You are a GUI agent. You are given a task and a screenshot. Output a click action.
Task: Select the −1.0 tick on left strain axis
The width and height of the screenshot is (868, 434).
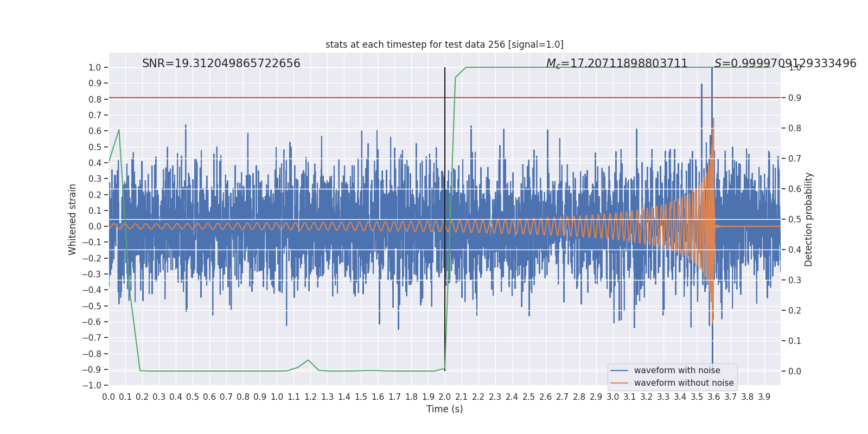[x=93, y=386]
